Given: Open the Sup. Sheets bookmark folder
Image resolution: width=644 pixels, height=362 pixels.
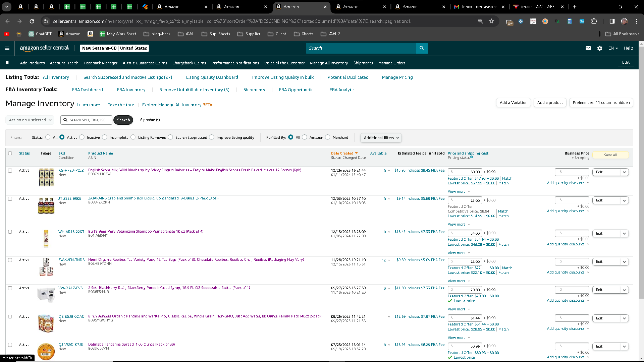Looking at the screenshot, I should 216,34.
